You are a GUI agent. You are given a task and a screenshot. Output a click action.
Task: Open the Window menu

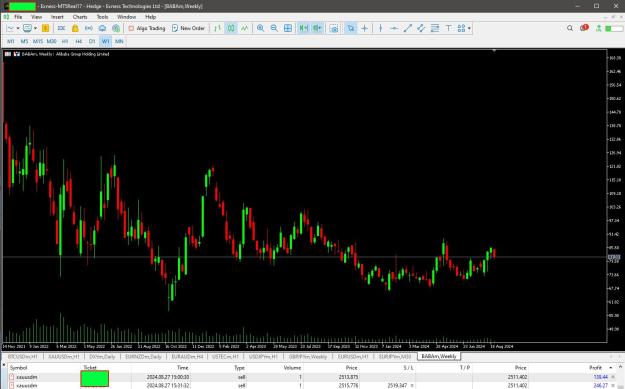(126, 17)
